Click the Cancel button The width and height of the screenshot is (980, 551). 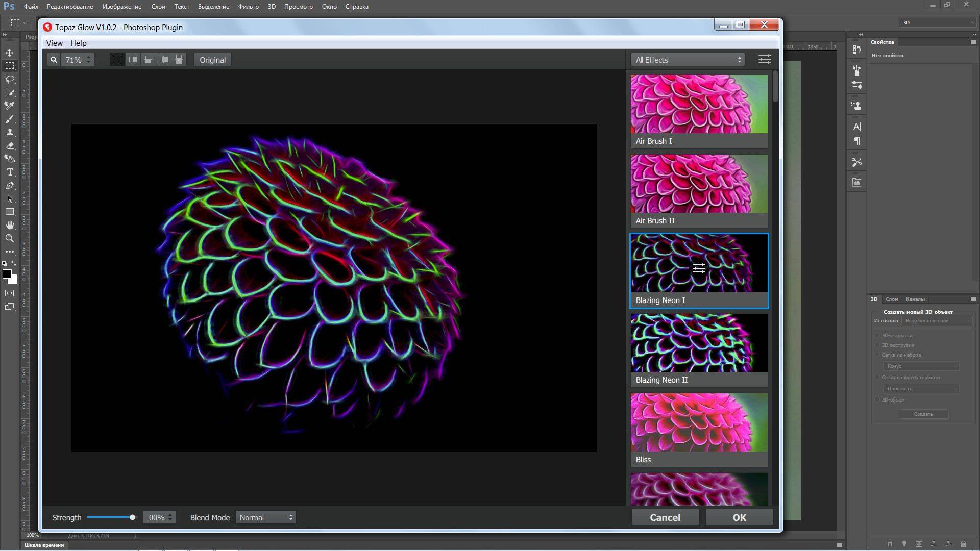click(665, 517)
